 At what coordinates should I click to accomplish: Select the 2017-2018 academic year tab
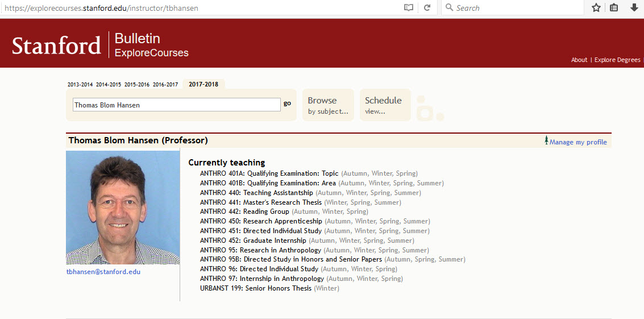203,84
